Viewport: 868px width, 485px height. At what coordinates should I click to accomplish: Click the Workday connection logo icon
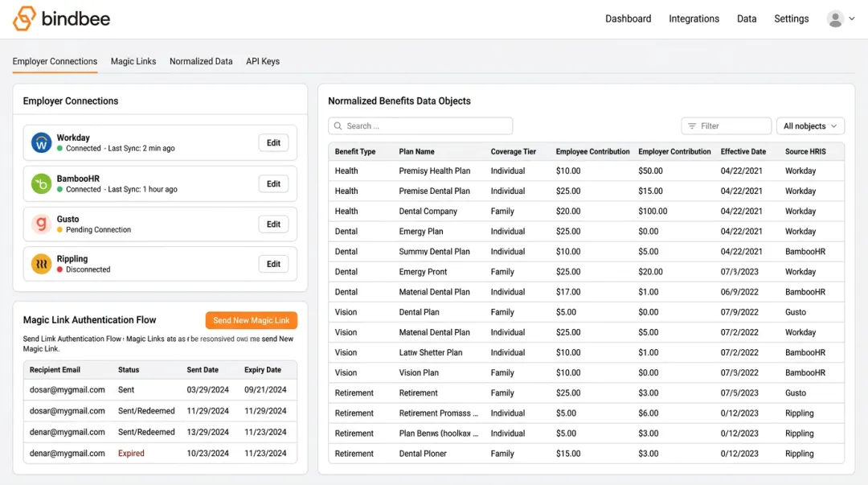pos(41,142)
